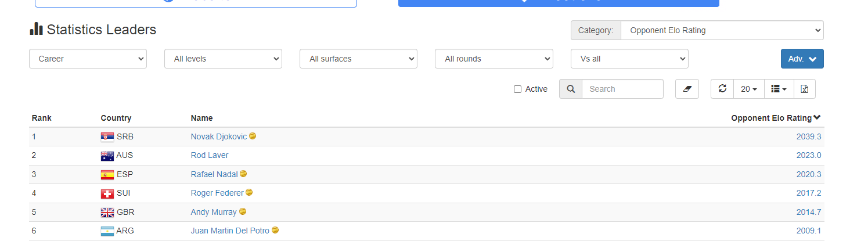Click tennis ball icon beside Novak Djokovic
The height and width of the screenshot is (241, 868).
[x=253, y=136]
